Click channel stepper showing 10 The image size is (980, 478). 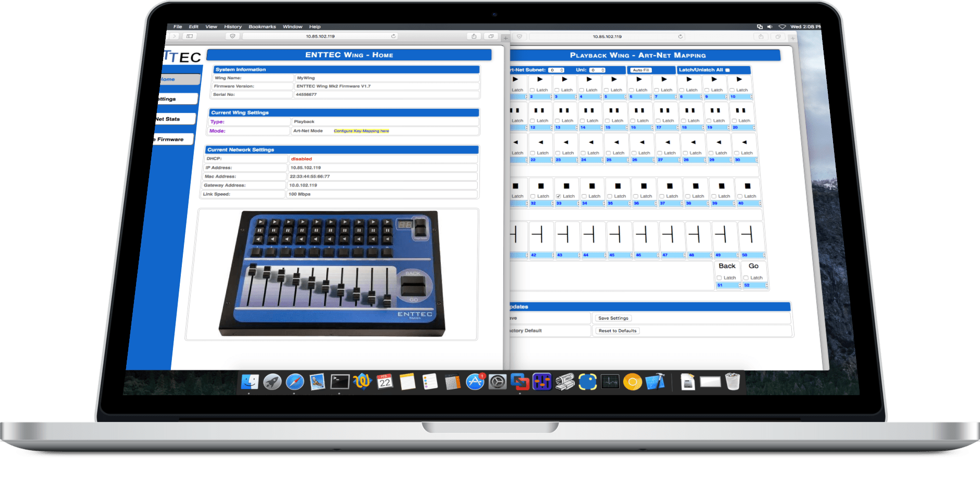coord(741,96)
